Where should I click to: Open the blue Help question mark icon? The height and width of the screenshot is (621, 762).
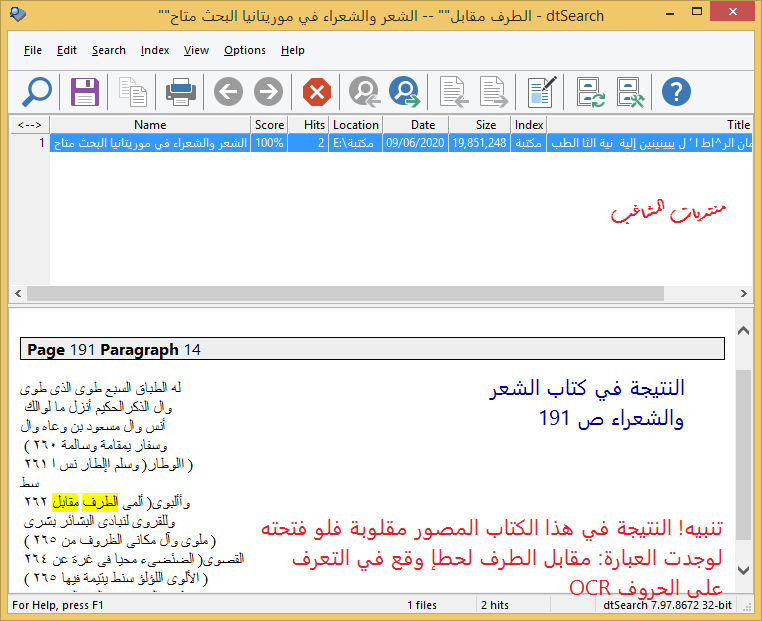pos(676,92)
